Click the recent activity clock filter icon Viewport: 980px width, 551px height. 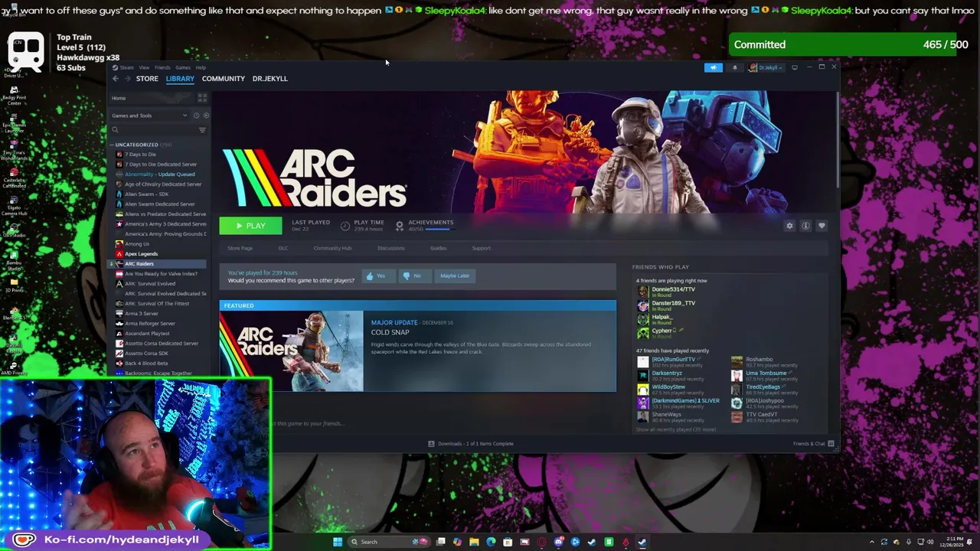196,116
